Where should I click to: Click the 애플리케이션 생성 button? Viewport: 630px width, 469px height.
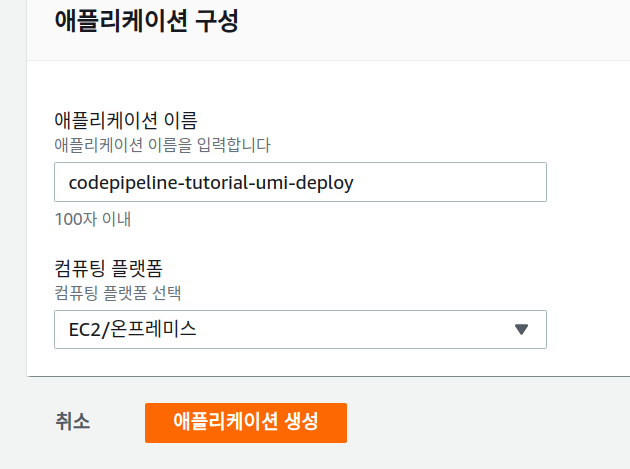pos(246,423)
